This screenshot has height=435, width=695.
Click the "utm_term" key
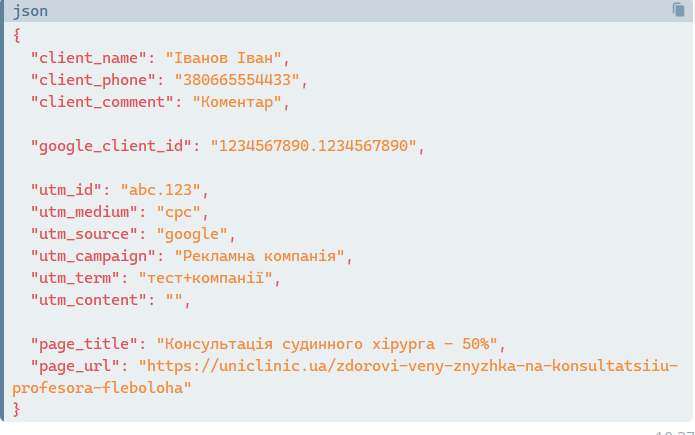pos(75,278)
